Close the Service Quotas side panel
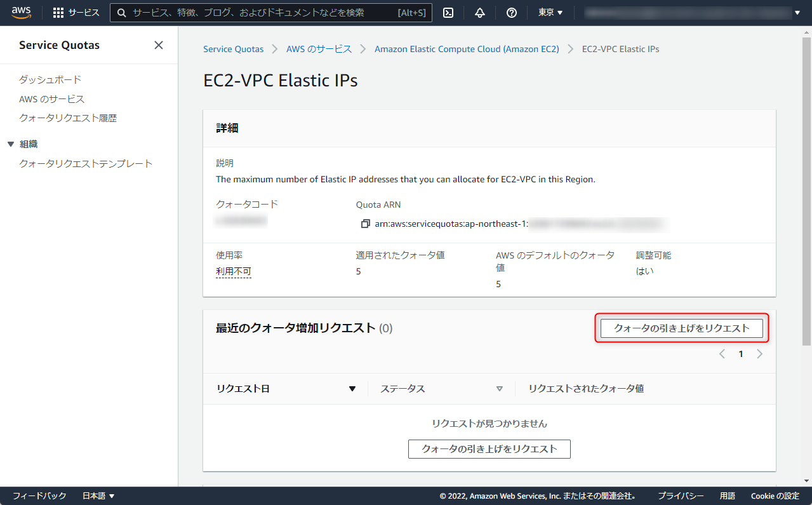The width and height of the screenshot is (812, 505). pos(159,45)
